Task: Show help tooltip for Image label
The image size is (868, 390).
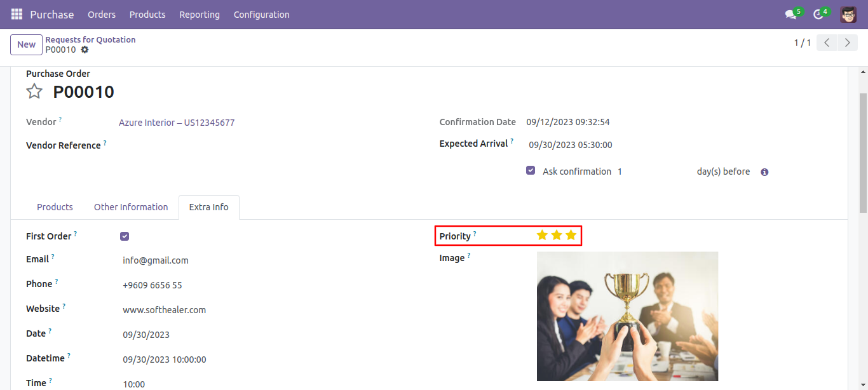Action: coord(469,255)
